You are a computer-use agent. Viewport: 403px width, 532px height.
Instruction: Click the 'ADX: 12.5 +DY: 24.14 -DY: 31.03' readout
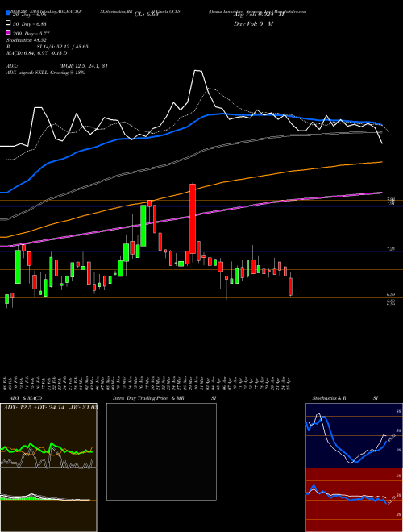(50, 407)
